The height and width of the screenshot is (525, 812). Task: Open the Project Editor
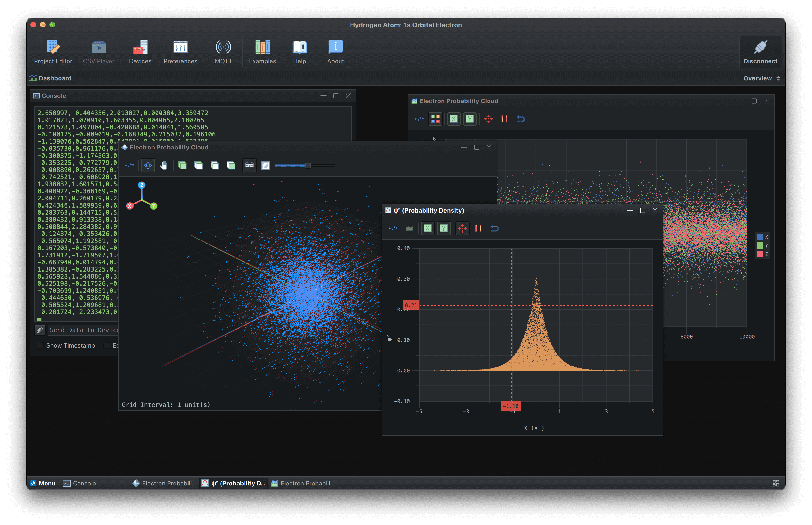(53, 52)
